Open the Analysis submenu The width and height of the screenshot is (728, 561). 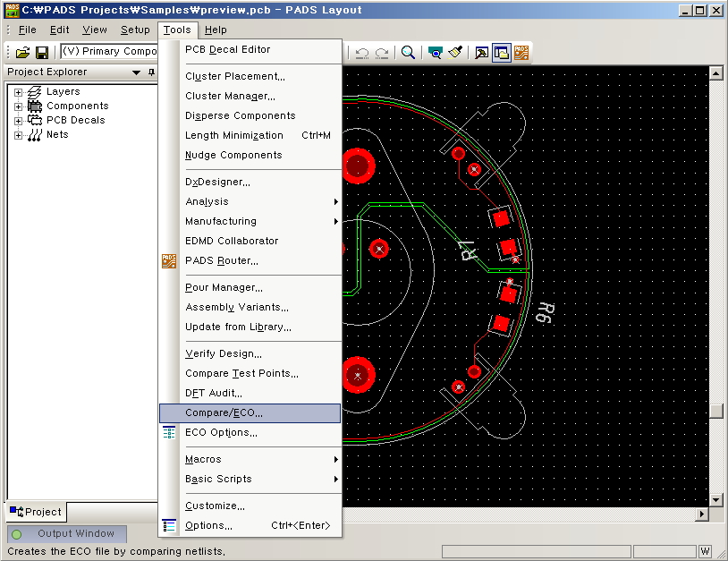[x=250, y=201]
